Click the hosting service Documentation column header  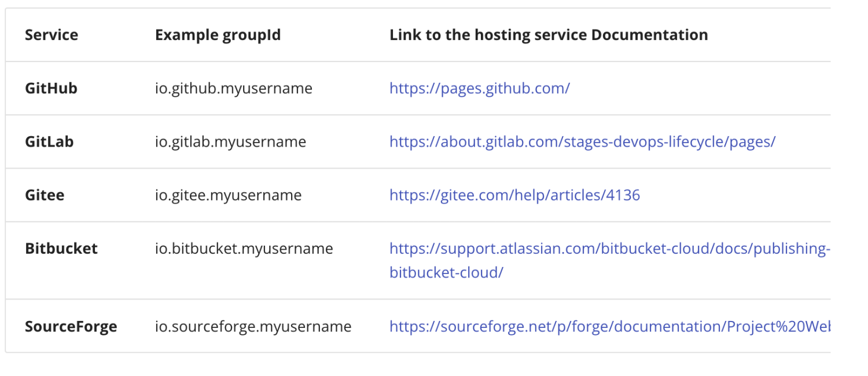(x=549, y=35)
